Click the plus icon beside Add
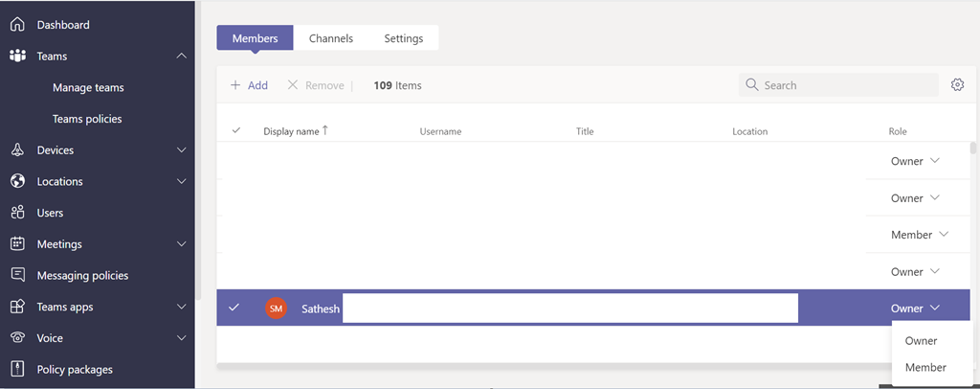 (x=235, y=85)
